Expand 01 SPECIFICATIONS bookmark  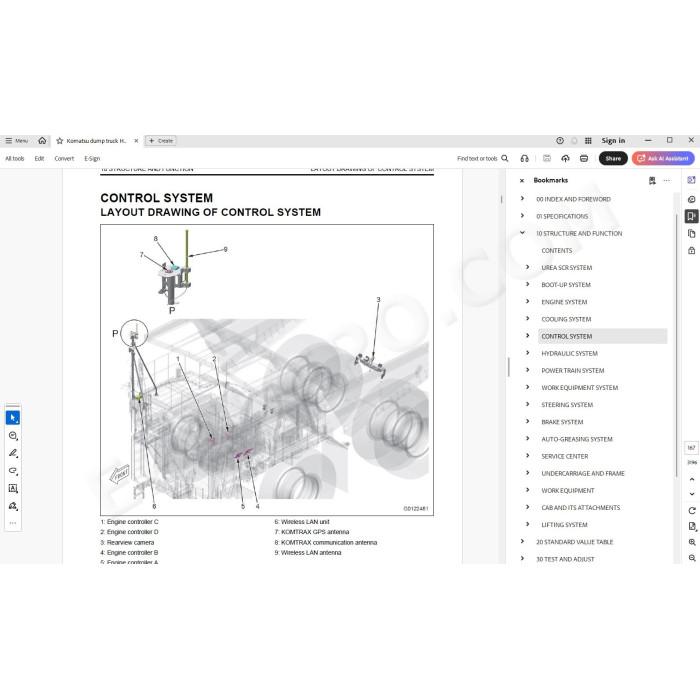522,216
